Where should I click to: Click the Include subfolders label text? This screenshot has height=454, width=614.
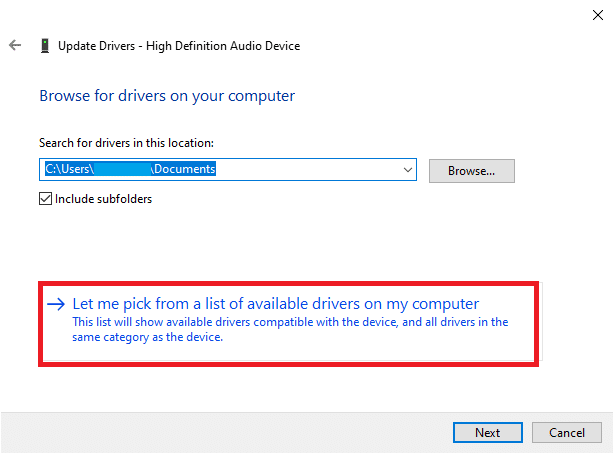coord(104,198)
